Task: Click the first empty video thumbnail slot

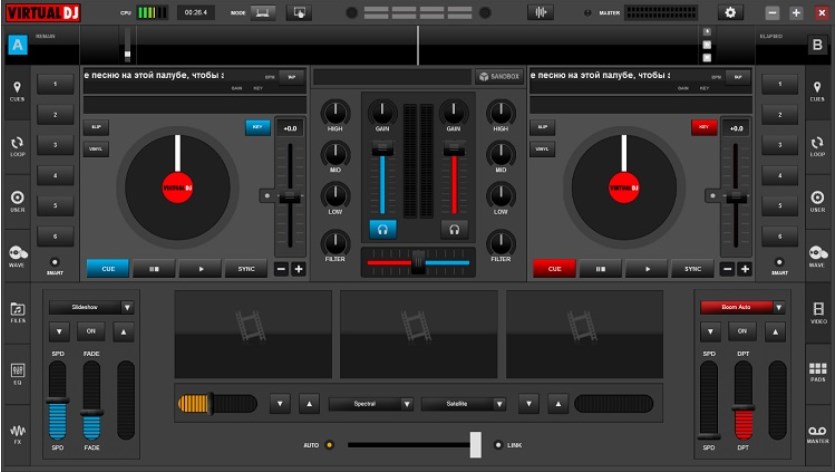Action: [253, 334]
